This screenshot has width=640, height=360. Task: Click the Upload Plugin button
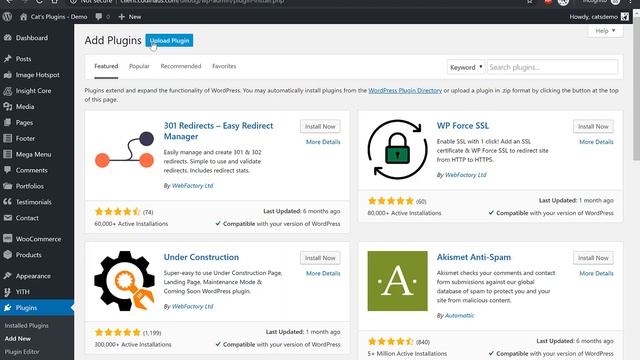pos(169,40)
